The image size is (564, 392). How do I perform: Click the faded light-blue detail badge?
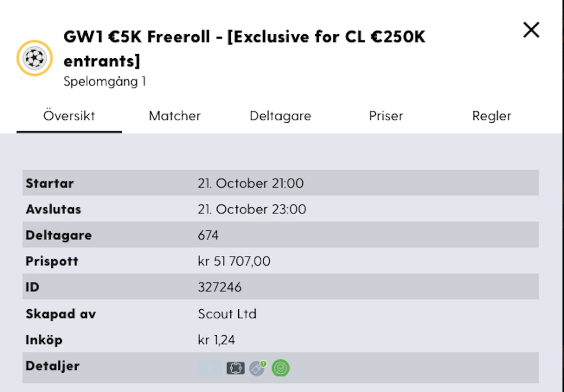[x=210, y=368]
